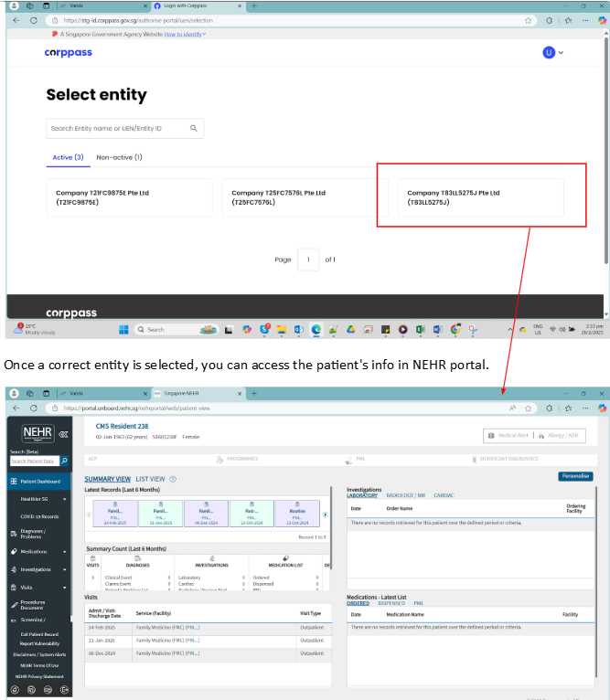The image size is (610, 700).
Task: Select the Active (3) tab
Action: pyautogui.click(x=68, y=157)
